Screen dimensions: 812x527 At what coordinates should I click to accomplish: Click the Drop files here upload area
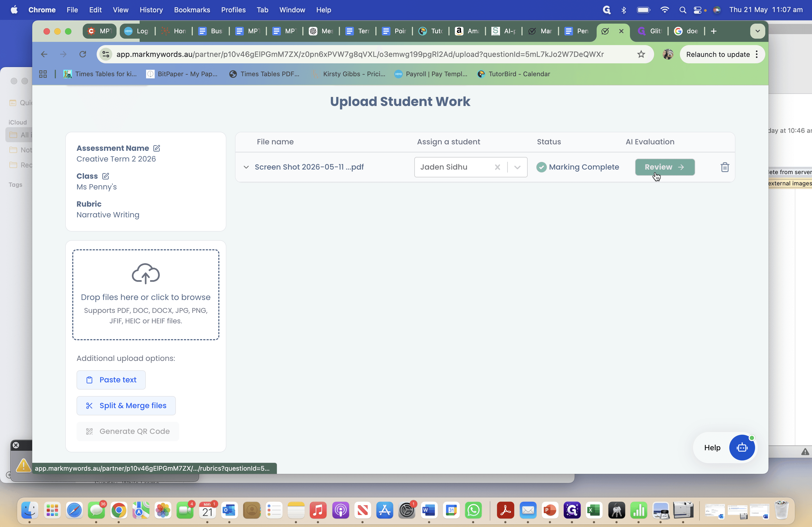146,295
